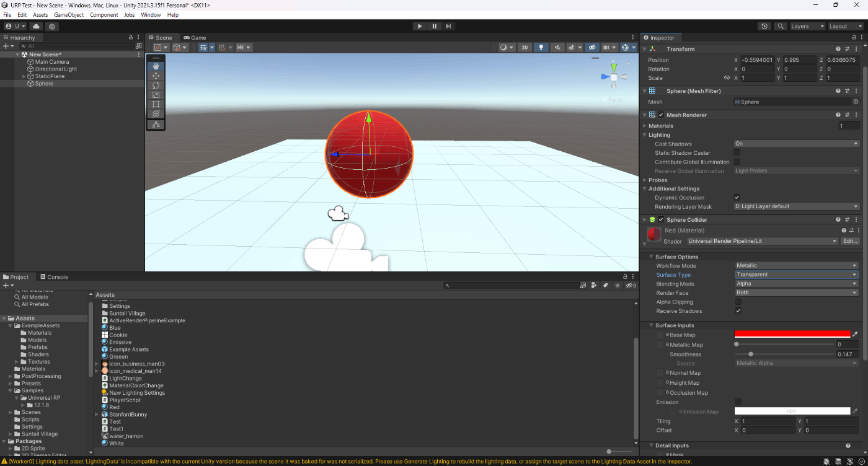Expand the Materials foldout in Mesh Renderer
Screen dimensions: 868x466
pos(645,126)
